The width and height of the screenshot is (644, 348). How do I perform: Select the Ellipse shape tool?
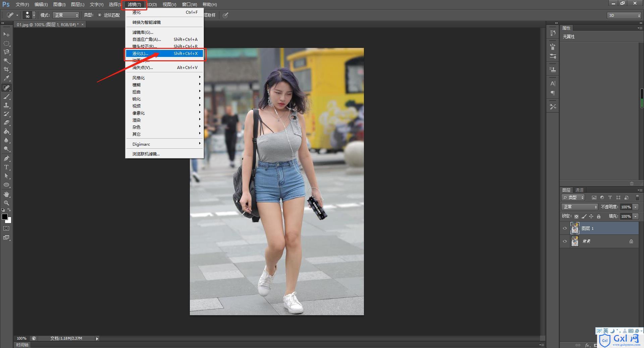coord(6,185)
